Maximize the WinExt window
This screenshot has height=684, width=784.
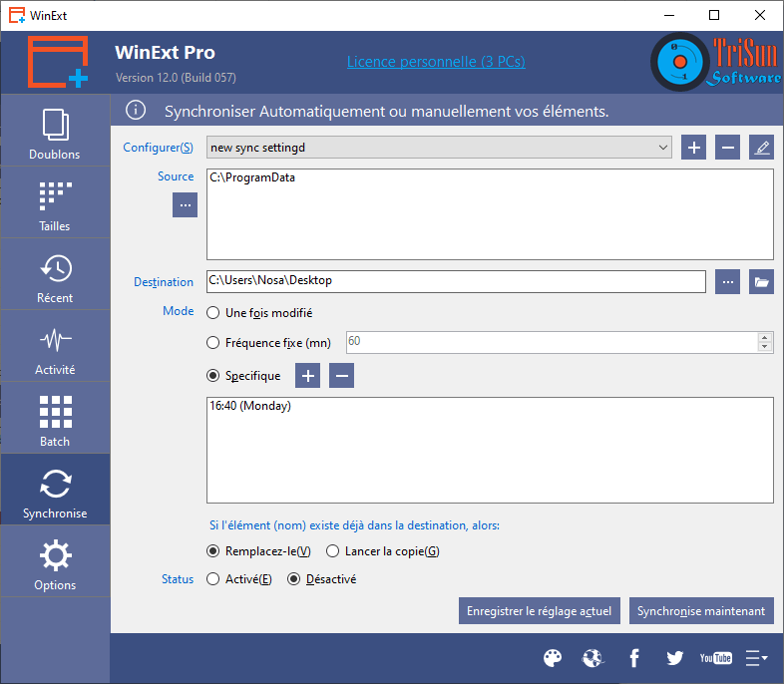714,15
